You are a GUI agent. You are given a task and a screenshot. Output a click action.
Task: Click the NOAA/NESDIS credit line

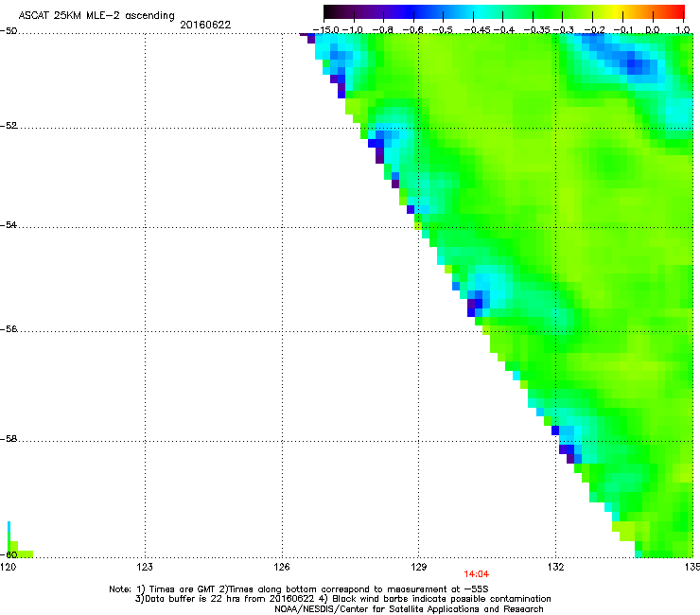pyautogui.click(x=409, y=609)
